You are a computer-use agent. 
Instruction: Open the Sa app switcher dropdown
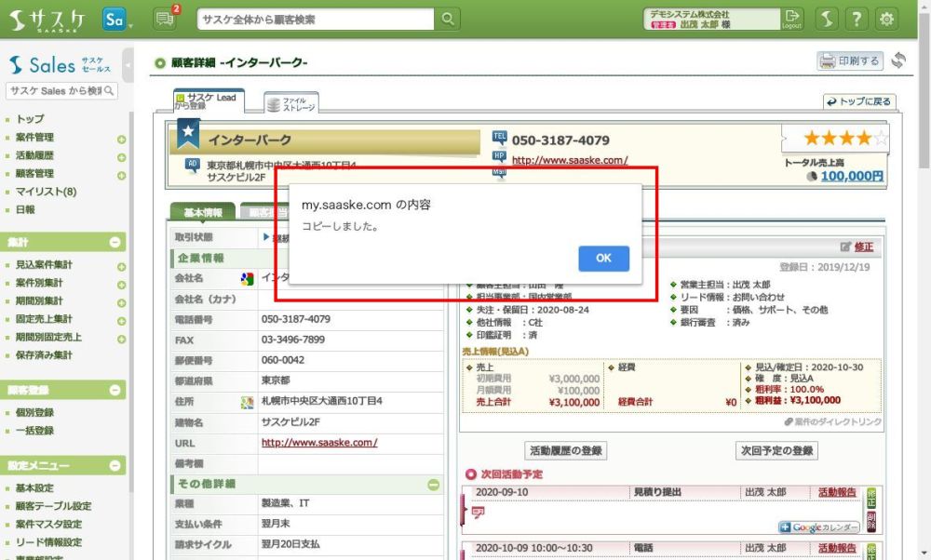point(116,19)
